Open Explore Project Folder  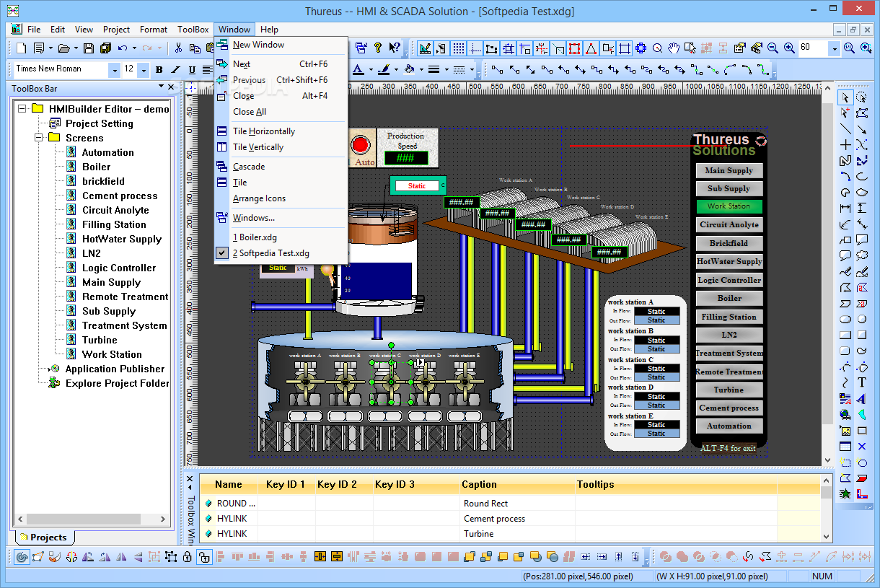coord(118,383)
